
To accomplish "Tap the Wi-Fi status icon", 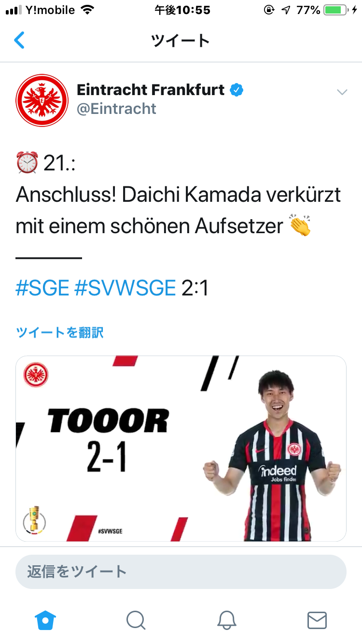I will coord(87,10).
